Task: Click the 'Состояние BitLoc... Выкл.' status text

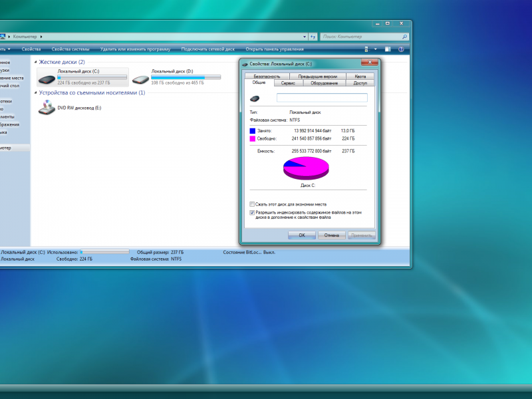Action: (249, 253)
